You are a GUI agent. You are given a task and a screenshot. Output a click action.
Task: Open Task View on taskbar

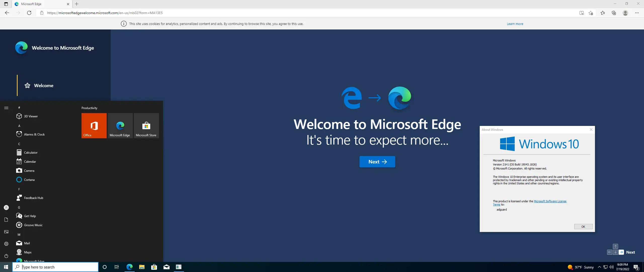(116, 267)
